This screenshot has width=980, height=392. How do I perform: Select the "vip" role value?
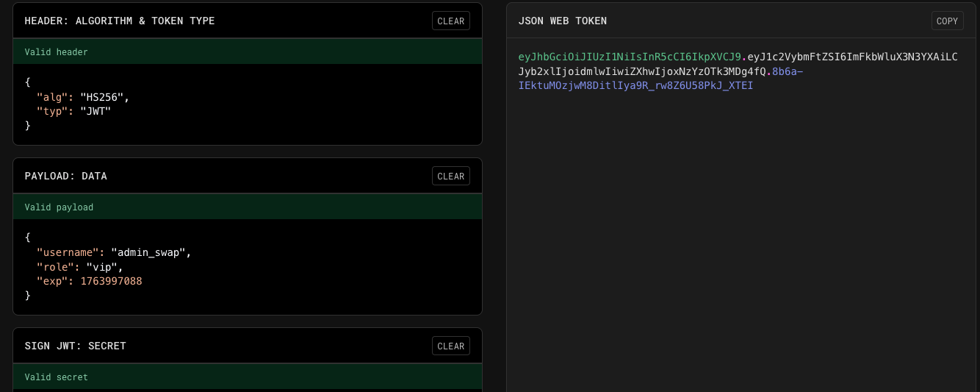pyautogui.click(x=104, y=267)
